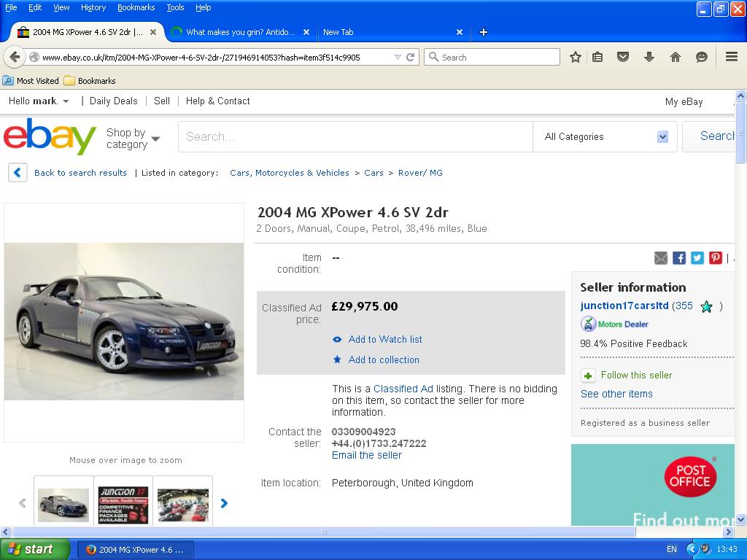Show bookmarks list toolbar icon
Image resolution: width=747 pixels, height=560 pixels.
click(597, 57)
